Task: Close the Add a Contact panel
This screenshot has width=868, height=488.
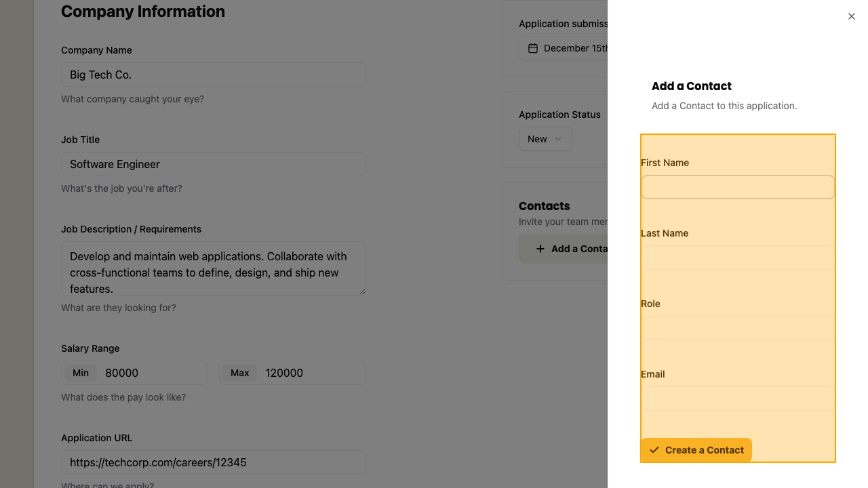Action: pyautogui.click(x=852, y=16)
